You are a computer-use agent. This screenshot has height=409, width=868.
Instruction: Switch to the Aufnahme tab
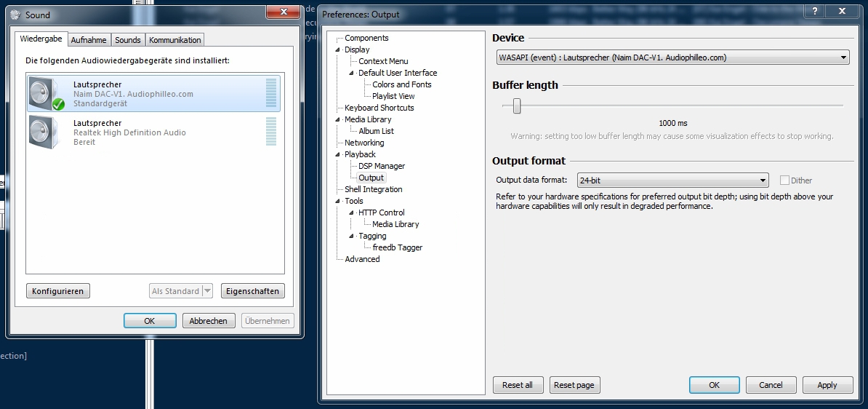89,40
